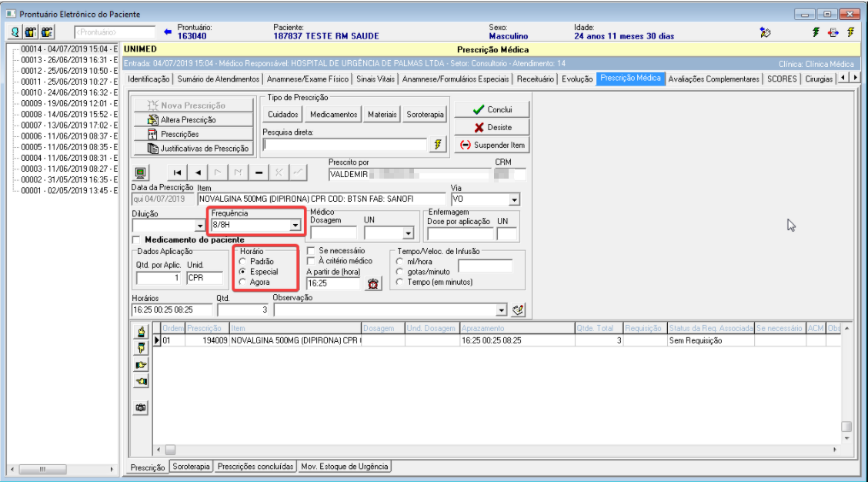The height and width of the screenshot is (482, 868).
Task: Open Mov. Estoque de Urgência tab
Action: 344,467
